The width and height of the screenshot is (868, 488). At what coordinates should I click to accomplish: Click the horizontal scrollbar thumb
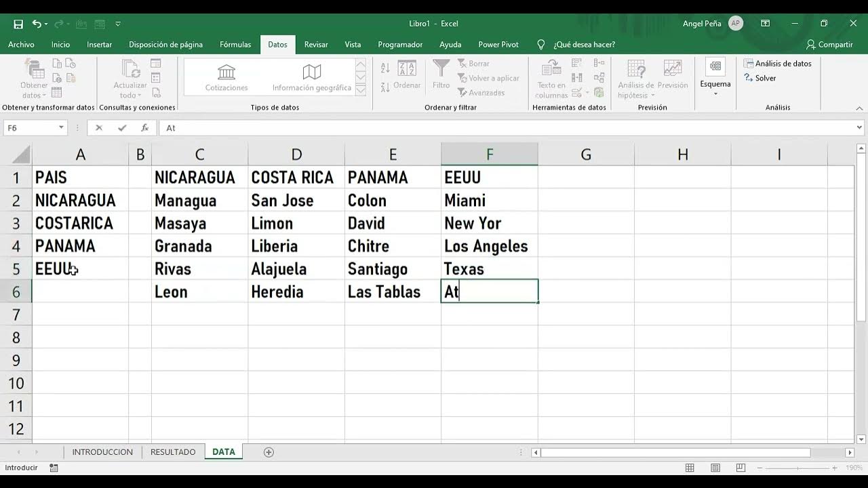point(675,452)
